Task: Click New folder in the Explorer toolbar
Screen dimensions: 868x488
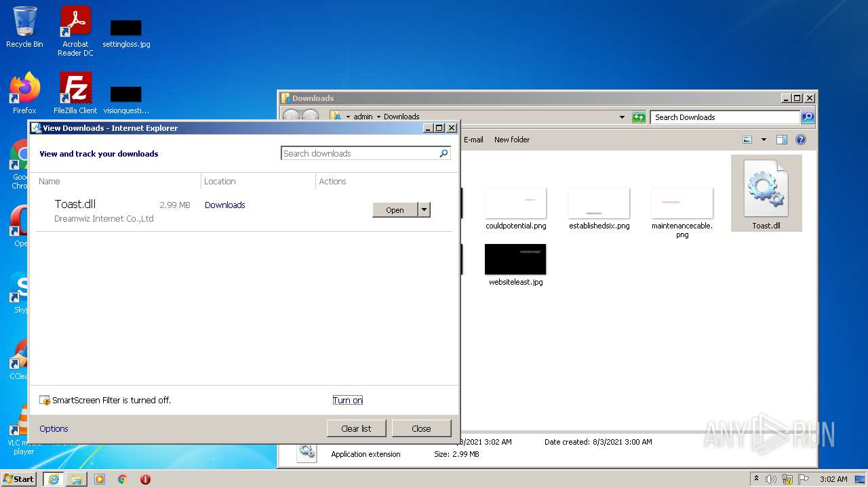Action: coord(512,140)
